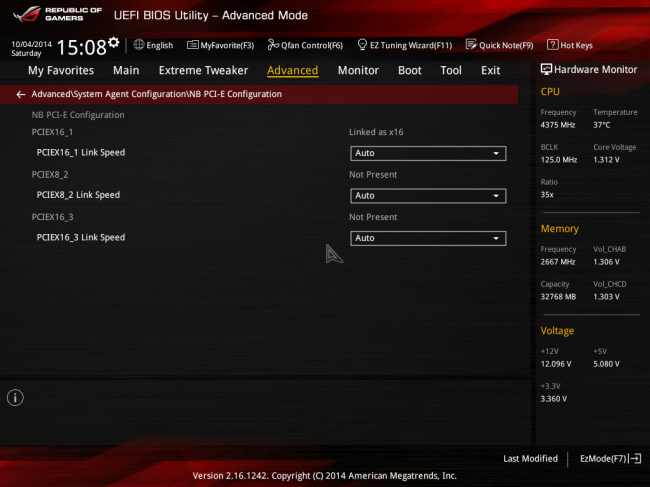Open the PCIEX16_3 Link Speed dropdown
The width and height of the screenshot is (650, 487).
point(428,238)
